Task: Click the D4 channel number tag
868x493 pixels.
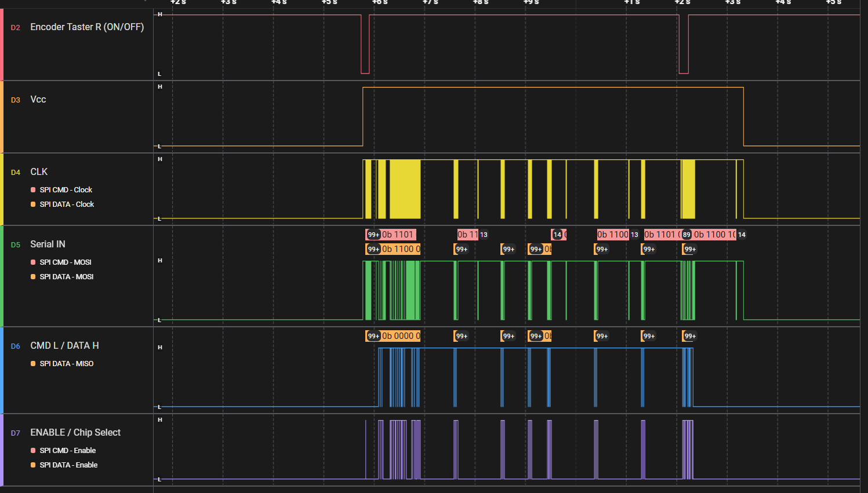Action: [16, 172]
